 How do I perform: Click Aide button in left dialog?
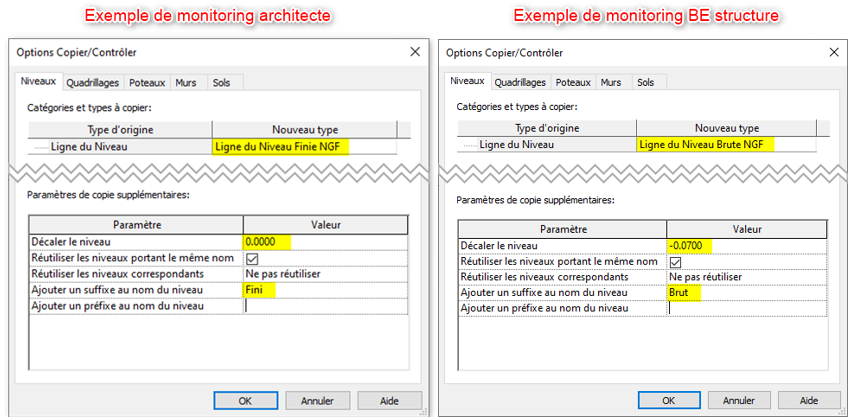pos(389,400)
